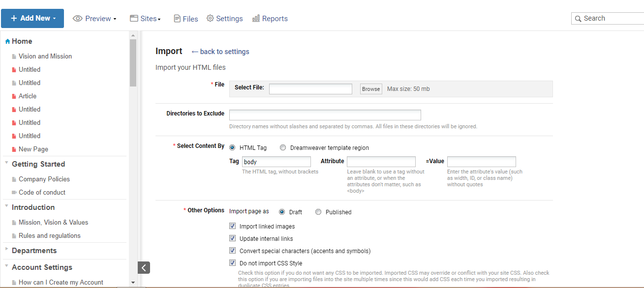This screenshot has width=644, height=288.
Task: Follow the back to settings link
Action: (x=220, y=52)
